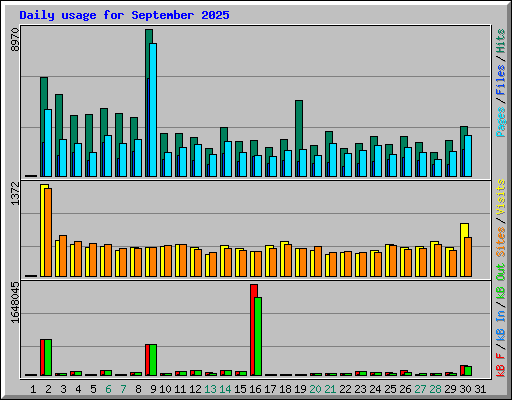Select the day 12 x-axis label
Viewport: 512px width, 400px height.
(195, 389)
